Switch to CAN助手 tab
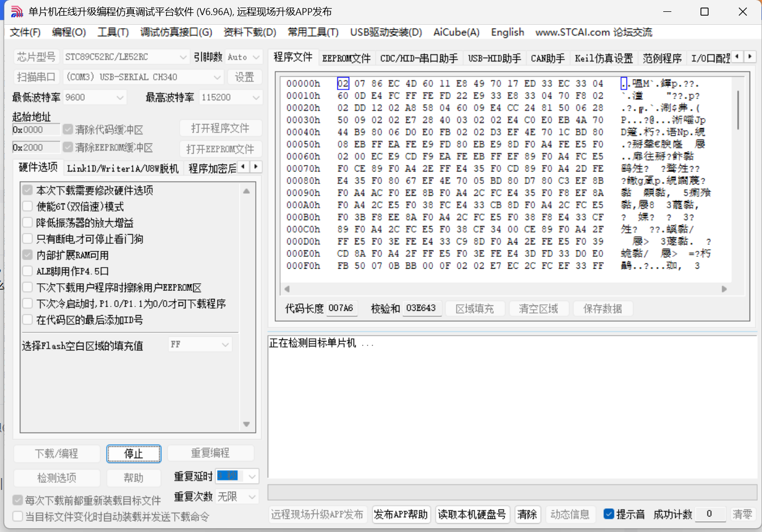 548,58
